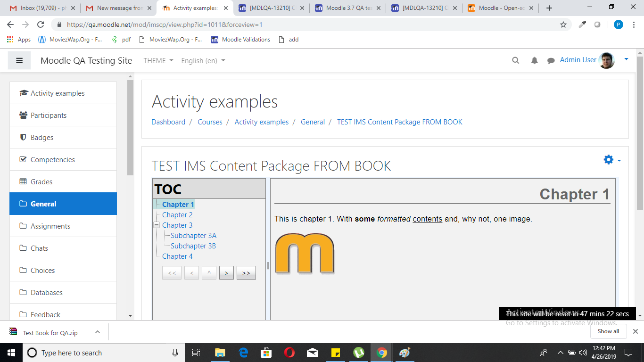The width and height of the screenshot is (644, 362).
Task: Click the Moodle logo image in Chapter 1
Action: [x=305, y=253]
